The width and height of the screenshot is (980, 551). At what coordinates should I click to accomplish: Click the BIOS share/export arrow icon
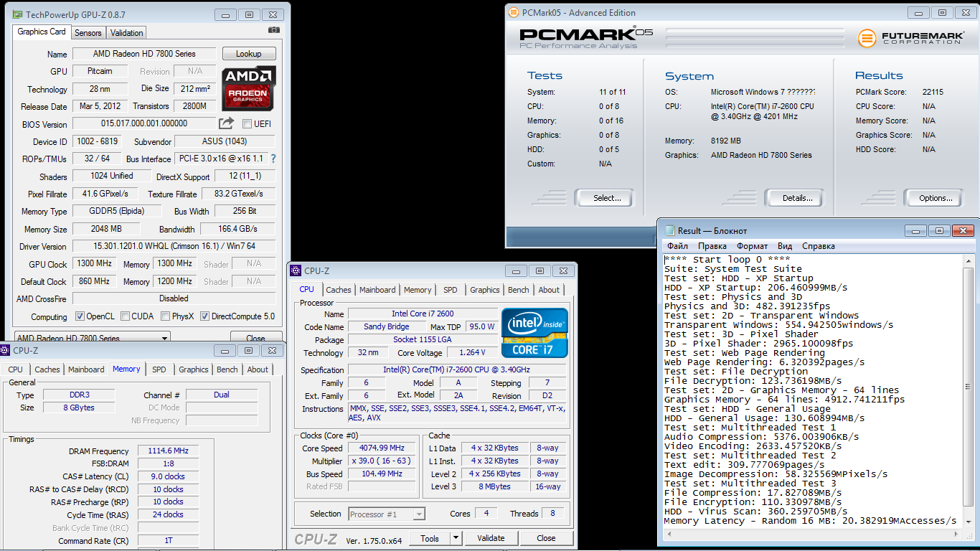click(226, 123)
